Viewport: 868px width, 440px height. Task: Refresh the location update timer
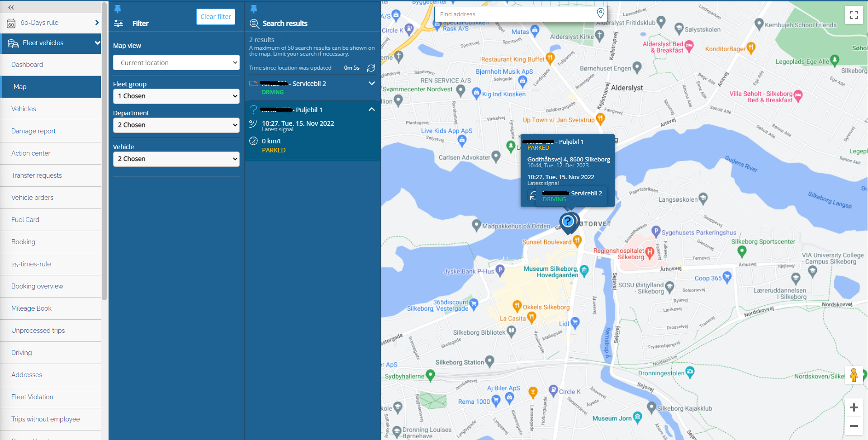(371, 68)
